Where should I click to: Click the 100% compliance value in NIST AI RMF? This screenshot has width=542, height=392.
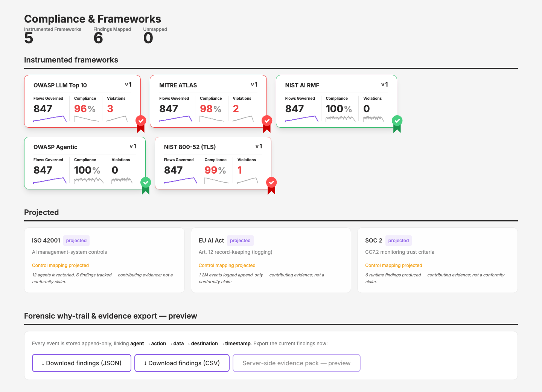(339, 109)
